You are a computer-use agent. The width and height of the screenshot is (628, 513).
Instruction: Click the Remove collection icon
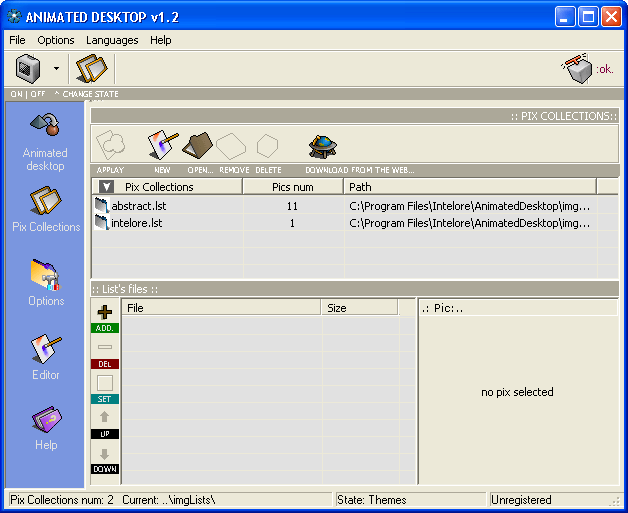coord(231,146)
